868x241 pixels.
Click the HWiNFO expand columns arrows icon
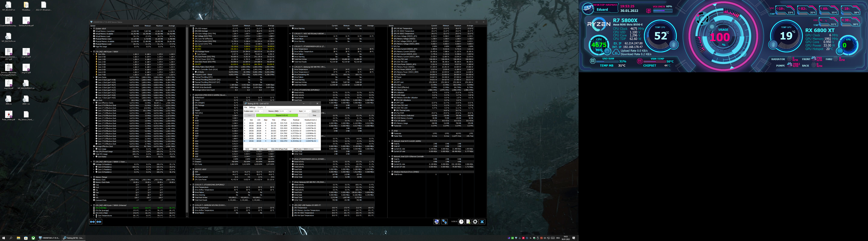pyautogui.click(x=92, y=222)
